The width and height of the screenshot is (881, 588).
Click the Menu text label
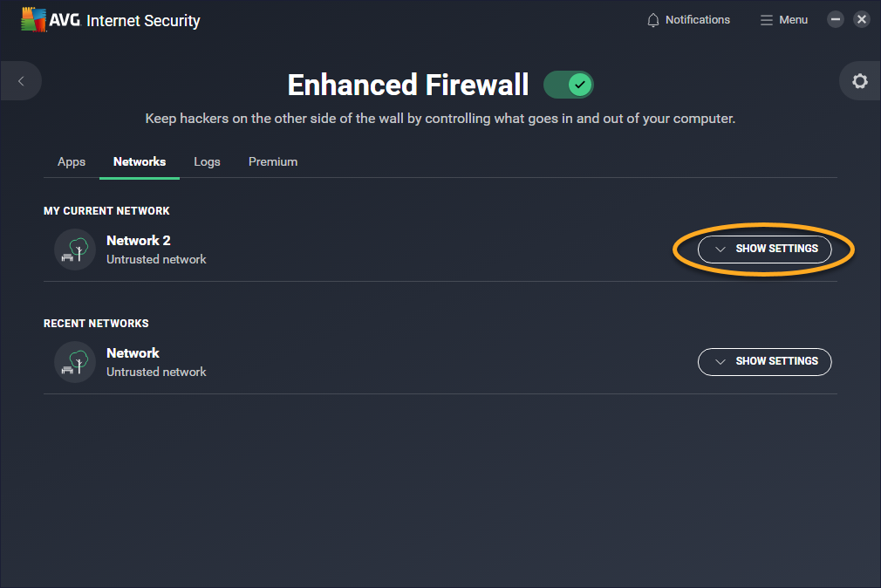794,20
